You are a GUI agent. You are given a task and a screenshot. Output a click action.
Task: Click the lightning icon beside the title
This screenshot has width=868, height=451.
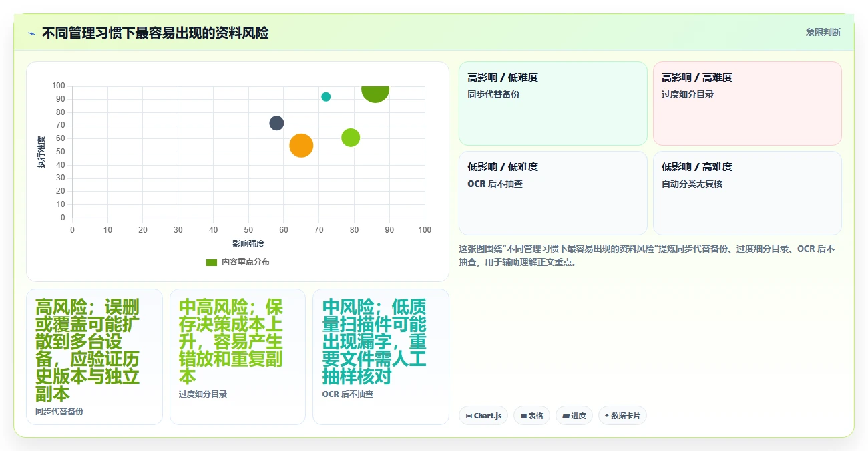coord(31,33)
